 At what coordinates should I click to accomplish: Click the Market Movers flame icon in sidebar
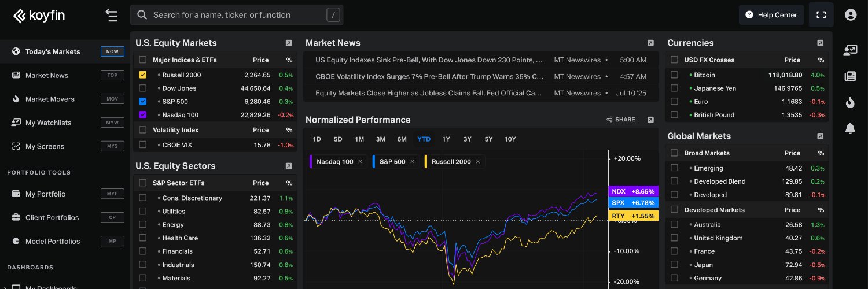(16, 99)
